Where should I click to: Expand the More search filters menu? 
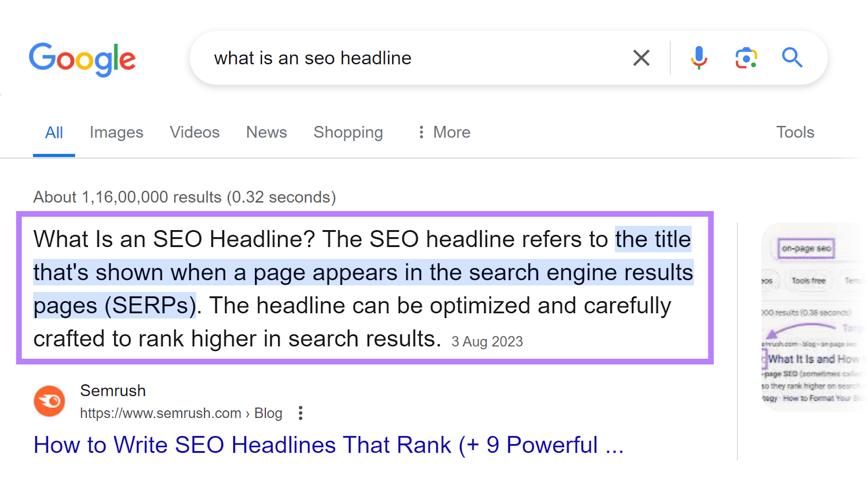tap(444, 132)
